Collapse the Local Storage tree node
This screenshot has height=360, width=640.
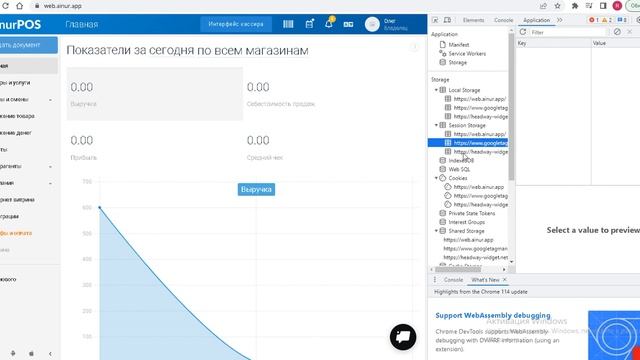(436, 90)
